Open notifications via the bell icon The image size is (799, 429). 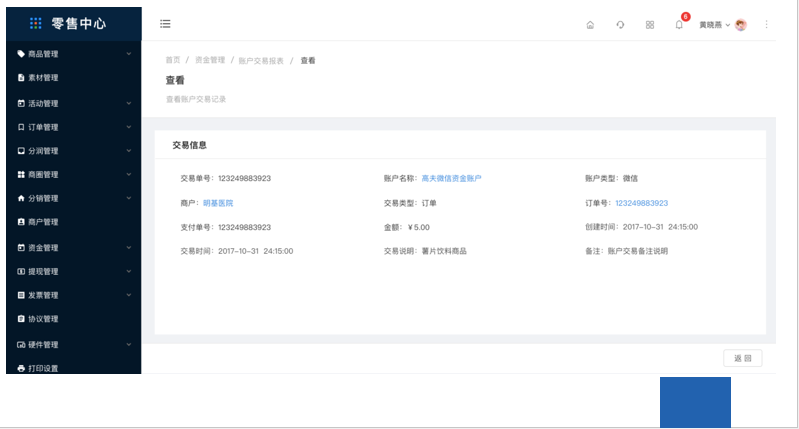679,24
